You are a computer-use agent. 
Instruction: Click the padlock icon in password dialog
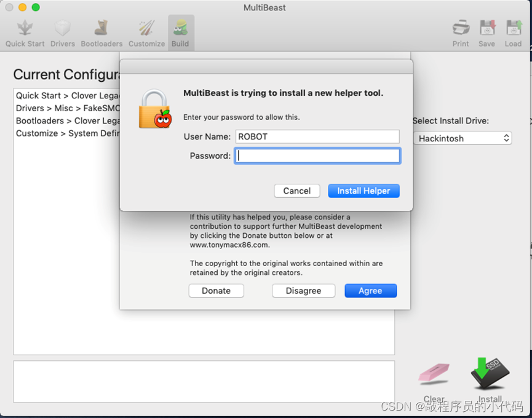[x=155, y=109]
